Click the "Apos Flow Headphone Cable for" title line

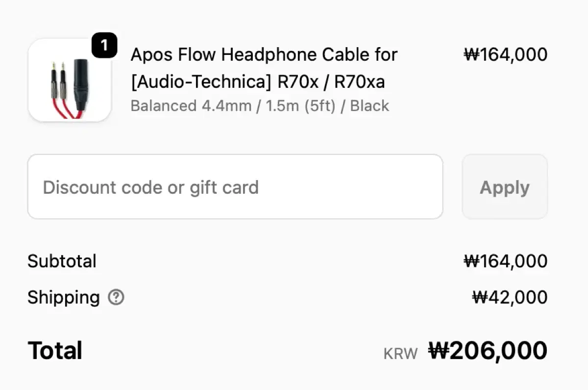264,54
